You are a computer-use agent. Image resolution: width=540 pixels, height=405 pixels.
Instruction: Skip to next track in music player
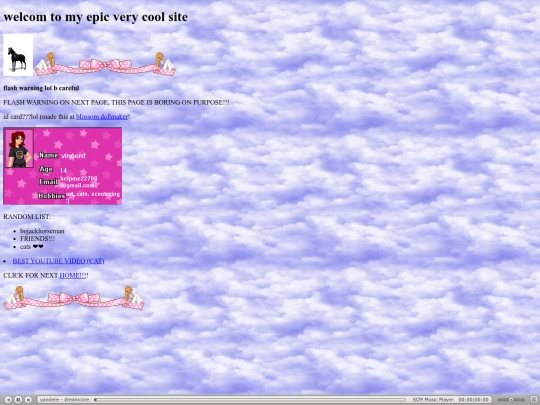tap(29, 399)
